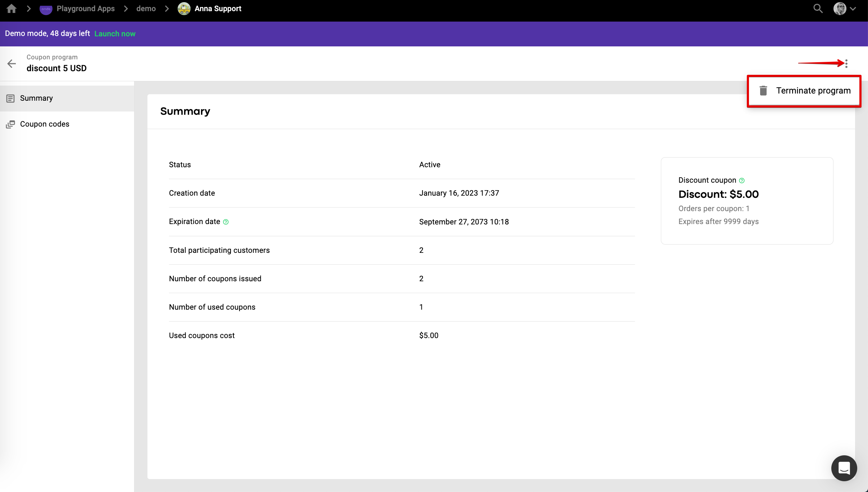Switch to Coupon codes tab

point(45,124)
